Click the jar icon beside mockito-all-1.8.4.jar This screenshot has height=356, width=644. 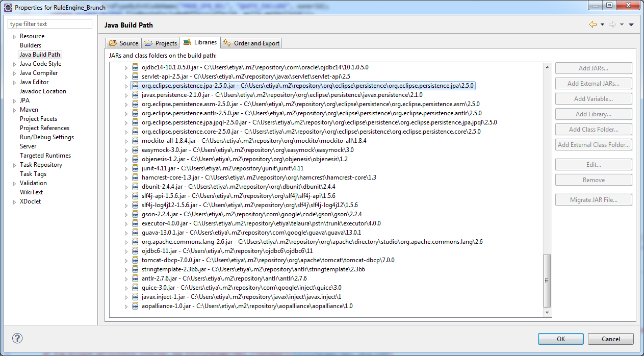point(135,141)
